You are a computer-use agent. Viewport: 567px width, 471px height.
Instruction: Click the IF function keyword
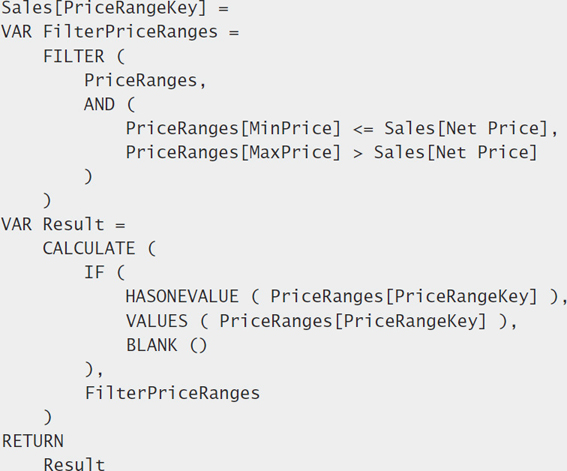pyautogui.click(x=94, y=272)
